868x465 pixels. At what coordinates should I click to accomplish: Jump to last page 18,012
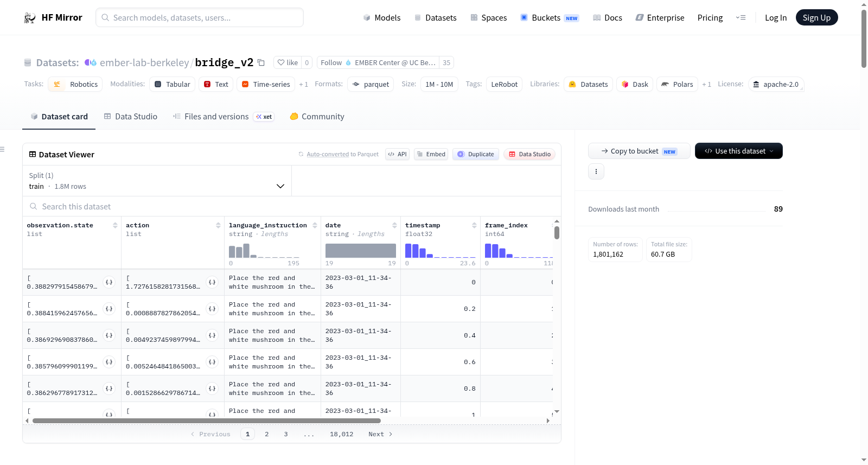click(x=342, y=434)
